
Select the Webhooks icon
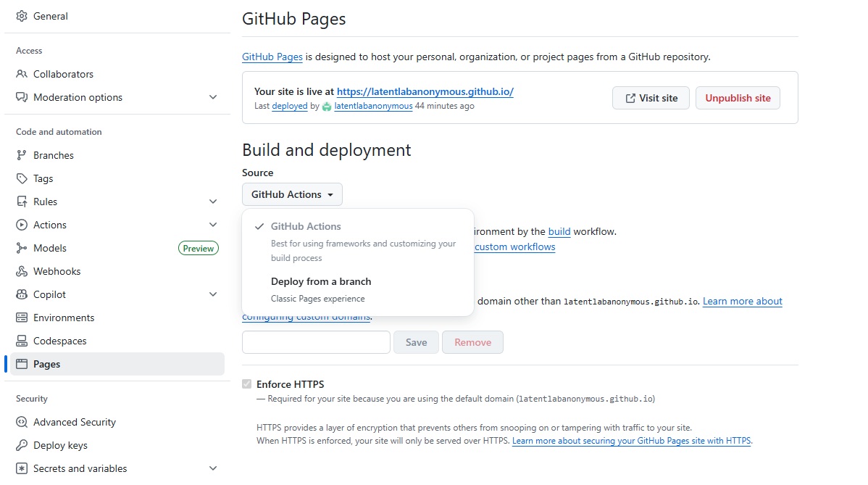point(22,270)
